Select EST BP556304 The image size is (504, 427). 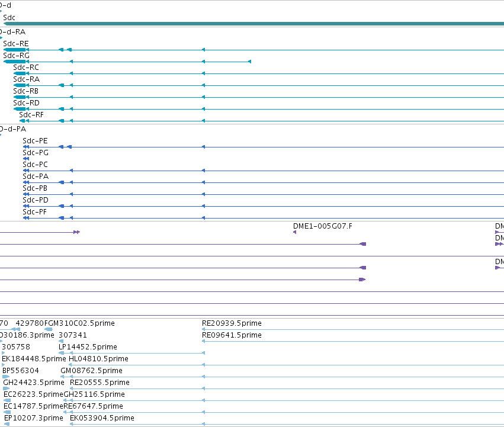[x=21, y=371]
